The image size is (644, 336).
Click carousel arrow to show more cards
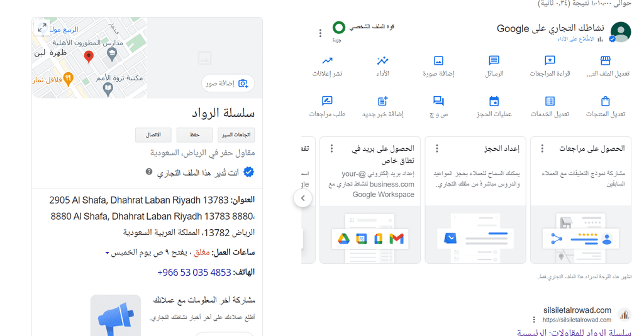303,198
